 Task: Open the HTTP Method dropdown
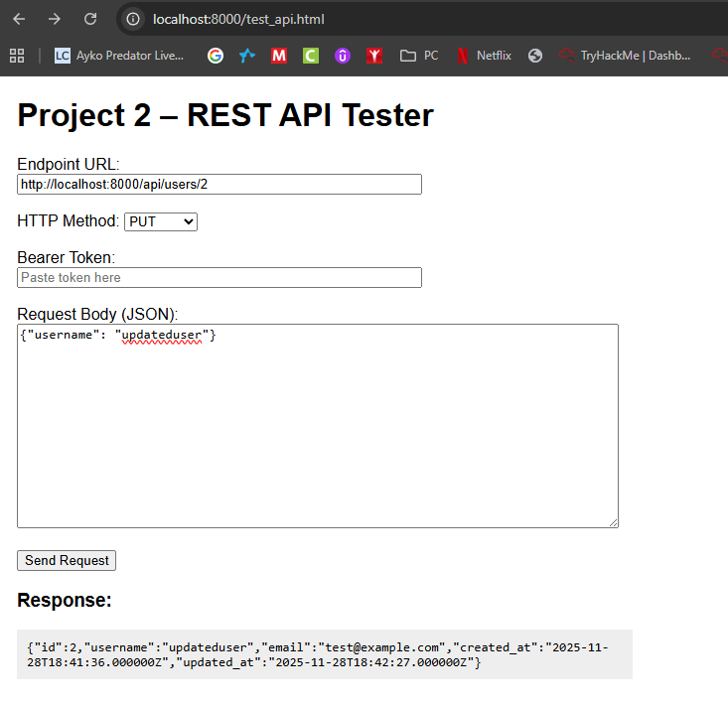click(x=161, y=221)
